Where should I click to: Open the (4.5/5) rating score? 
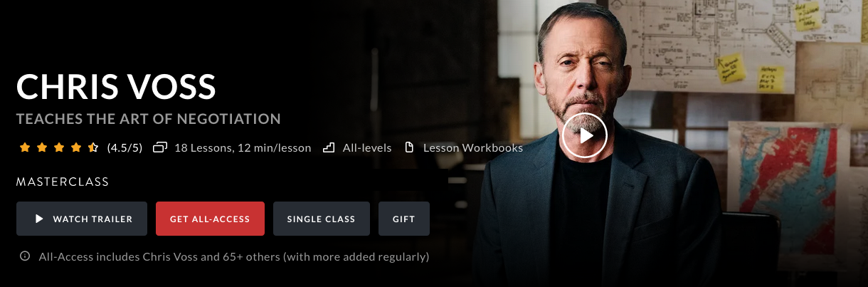(x=125, y=148)
